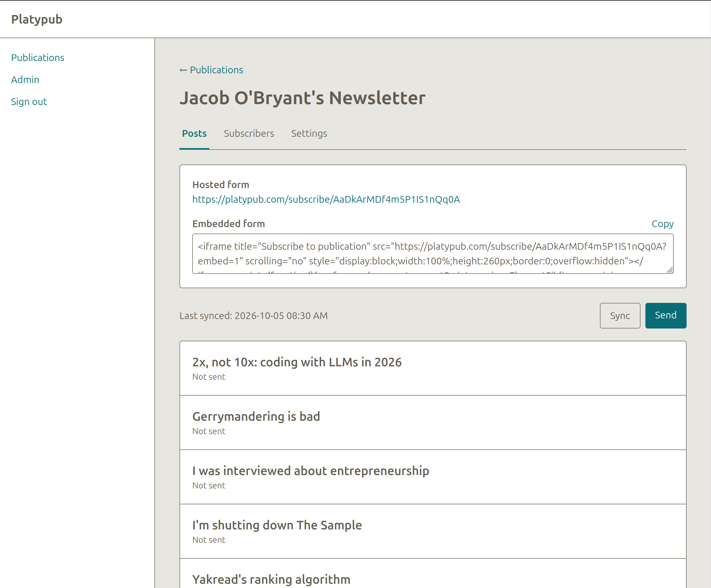Image resolution: width=711 pixels, height=588 pixels.
Task: Click the "Jacob O'Bryant's Newsletter" heading
Action: tap(302, 98)
